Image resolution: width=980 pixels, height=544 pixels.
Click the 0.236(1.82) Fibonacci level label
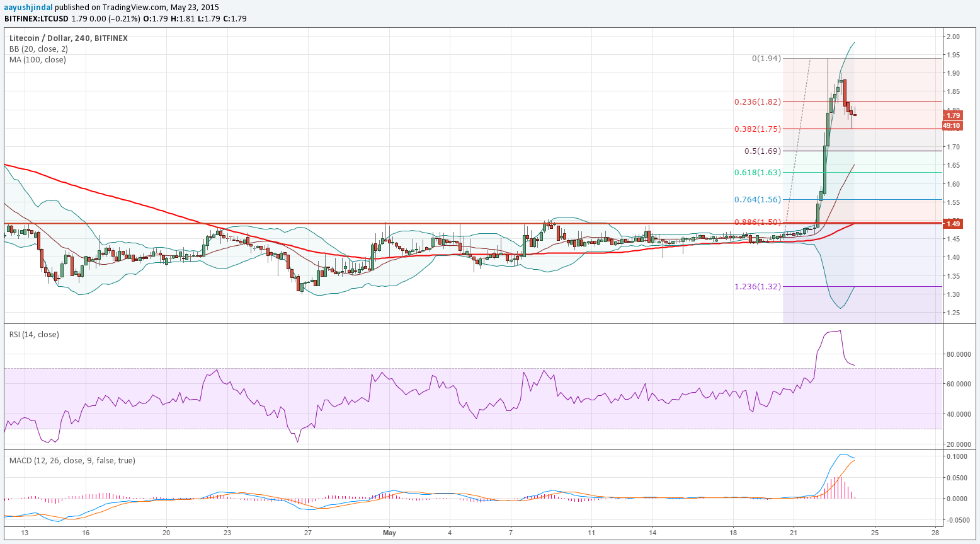[x=758, y=102]
